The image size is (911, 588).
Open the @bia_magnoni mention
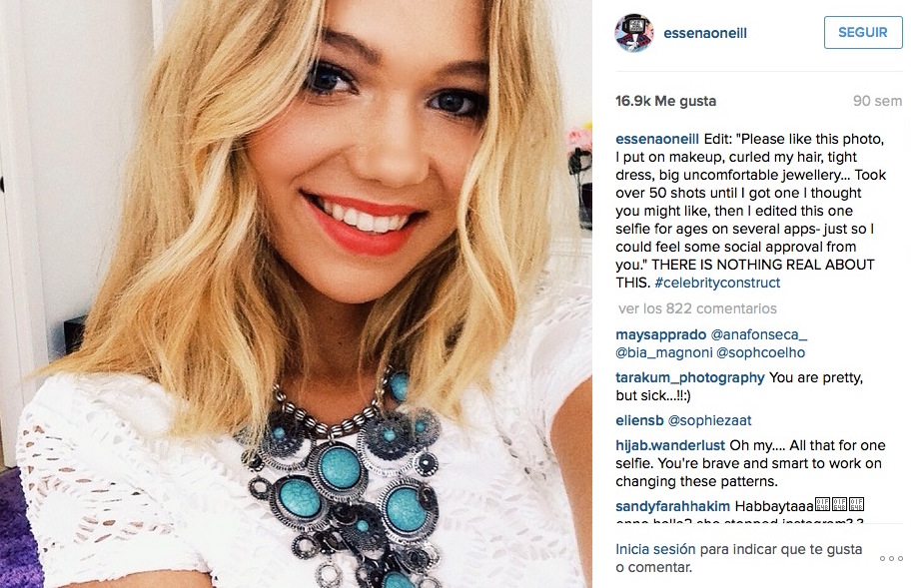click(664, 353)
